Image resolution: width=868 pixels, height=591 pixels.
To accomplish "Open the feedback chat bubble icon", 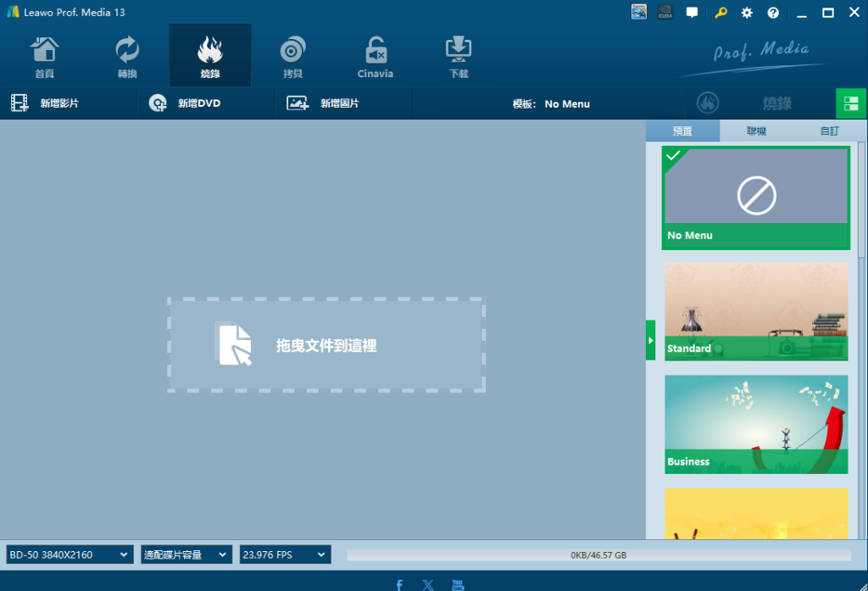I will pyautogui.click(x=692, y=12).
